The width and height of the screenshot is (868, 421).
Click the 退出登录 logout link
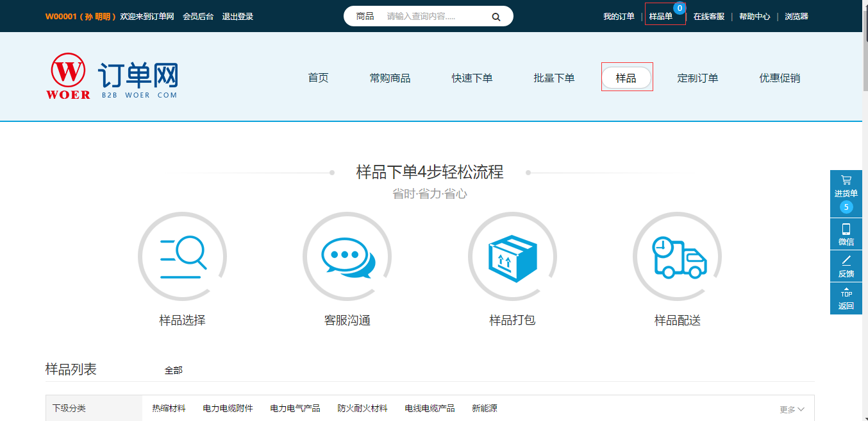coord(237,16)
